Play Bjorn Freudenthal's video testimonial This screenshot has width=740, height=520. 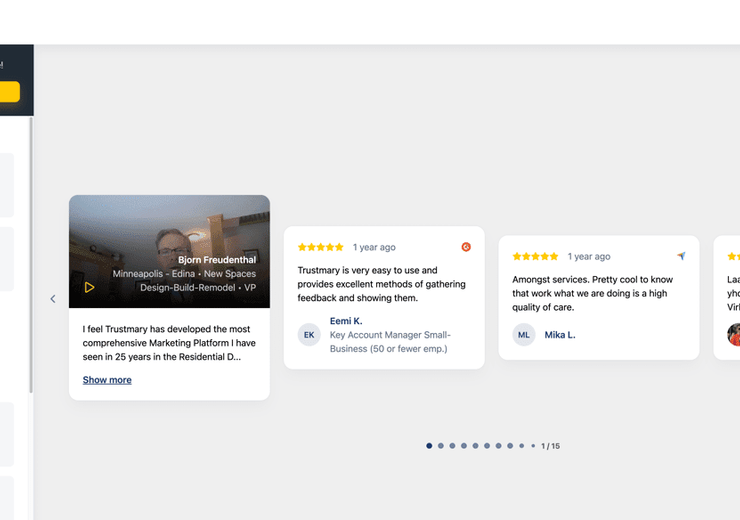point(89,287)
